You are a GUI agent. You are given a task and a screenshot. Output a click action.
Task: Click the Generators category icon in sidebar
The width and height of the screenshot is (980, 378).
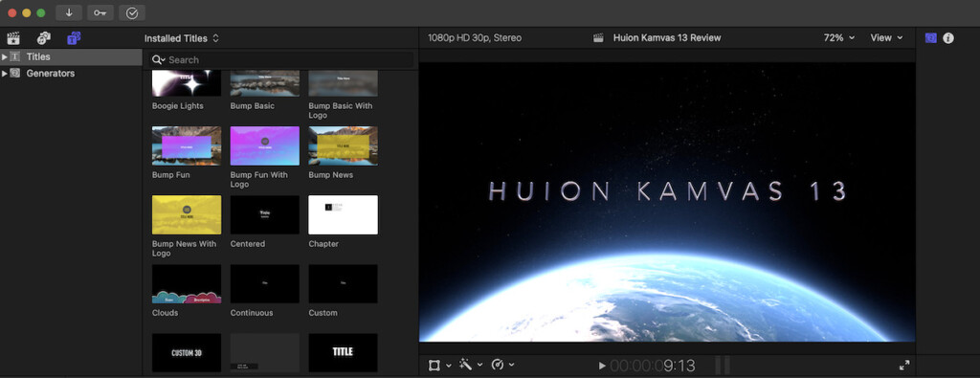[x=15, y=73]
